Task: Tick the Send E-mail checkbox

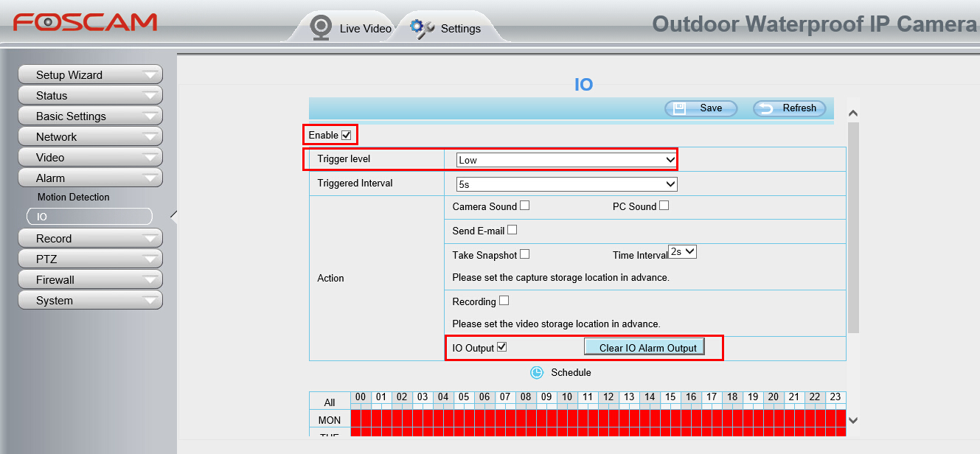Action: (x=512, y=230)
